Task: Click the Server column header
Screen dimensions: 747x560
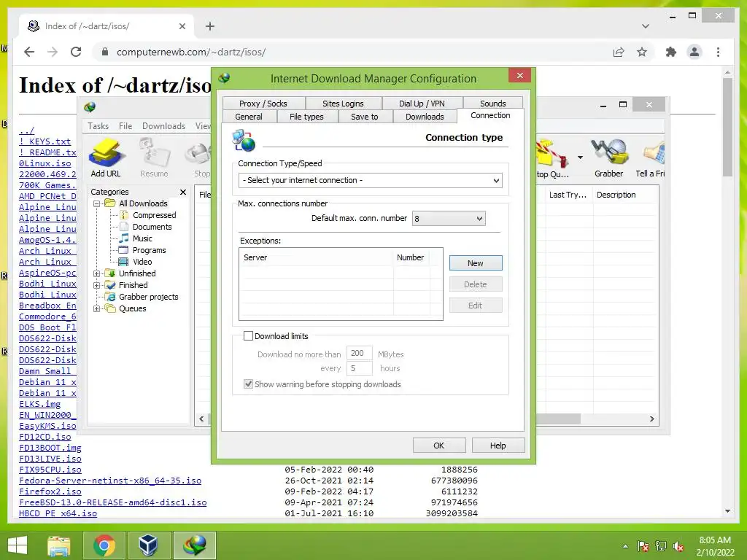Action: (x=317, y=257)
